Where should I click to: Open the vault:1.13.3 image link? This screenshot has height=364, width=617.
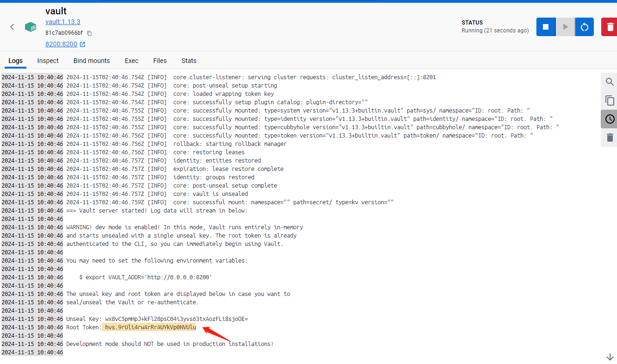(x=63, y=22)
